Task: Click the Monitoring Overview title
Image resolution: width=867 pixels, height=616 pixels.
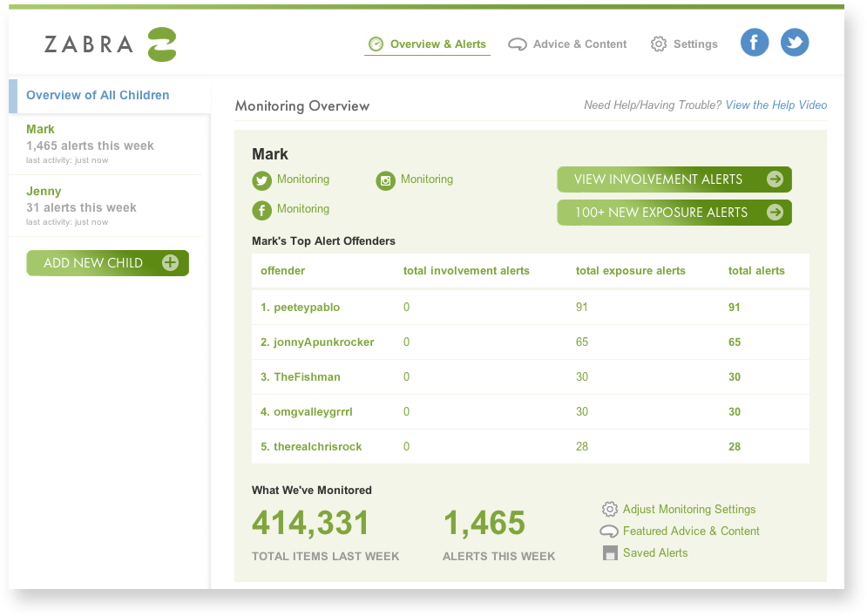Action: click(x=301, y=106)
